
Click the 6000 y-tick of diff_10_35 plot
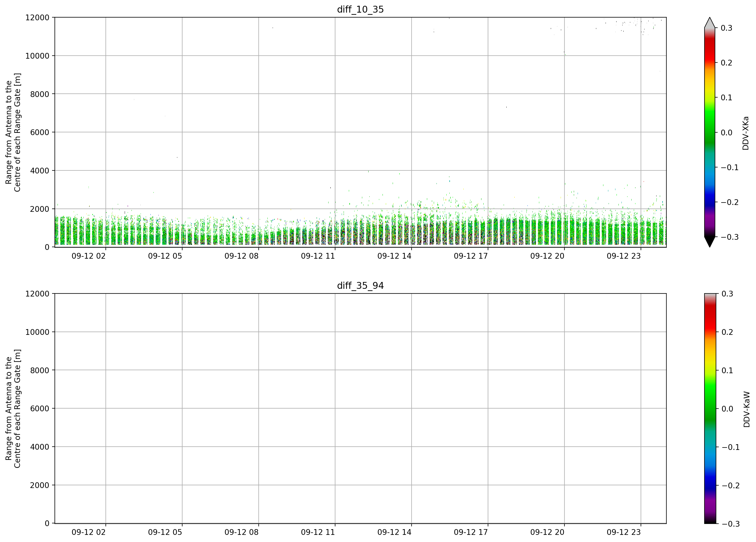point(40,132)
